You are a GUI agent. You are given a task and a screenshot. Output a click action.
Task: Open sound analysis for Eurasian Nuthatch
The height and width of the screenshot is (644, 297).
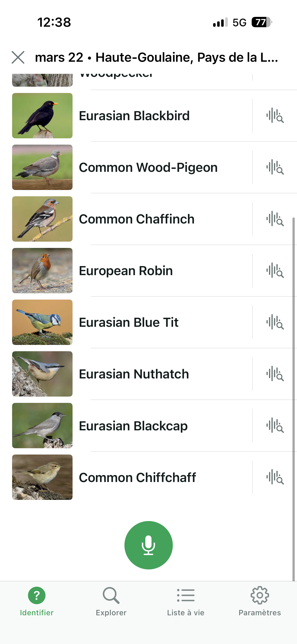coord(275,374)
